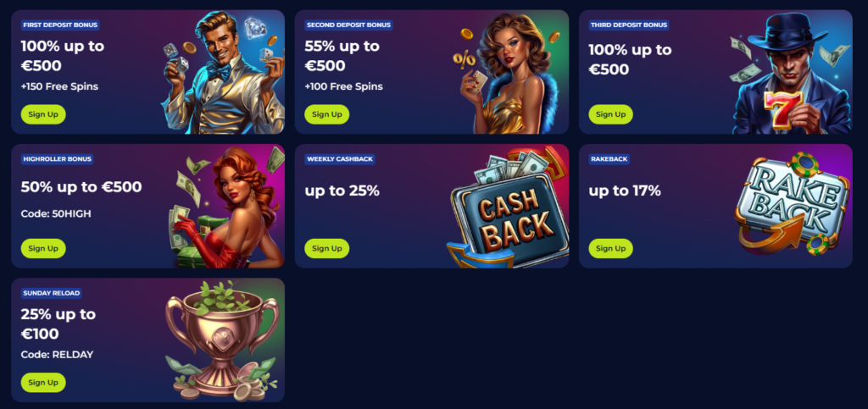
Task: Click Sign Up on Third Deposit Bonus card
Action: coord(610,114)
